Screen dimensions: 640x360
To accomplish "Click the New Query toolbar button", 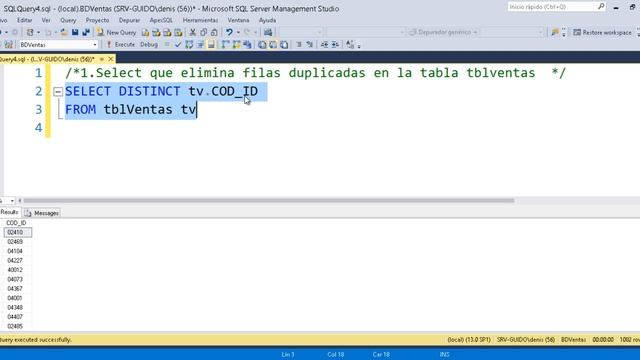I will click(x=116, y=32).
